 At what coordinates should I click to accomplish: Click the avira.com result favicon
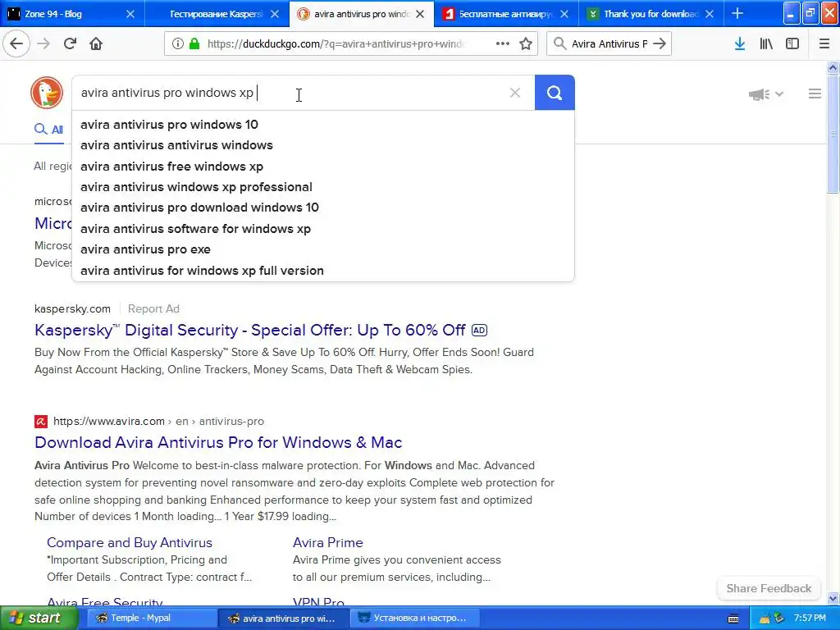coord(41,422)
